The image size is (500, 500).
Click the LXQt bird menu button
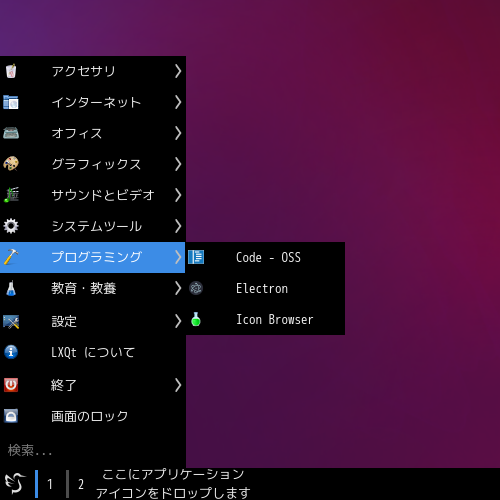coord(15,484)
